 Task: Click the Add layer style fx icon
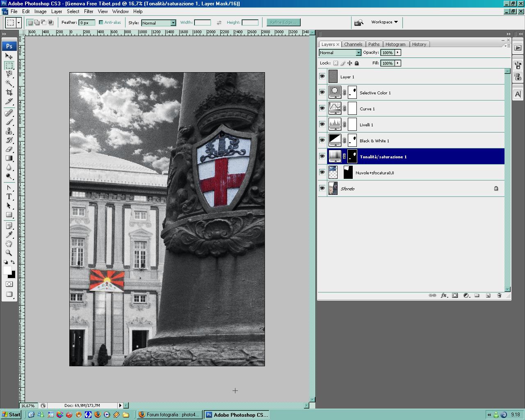[x=444, y=295]
